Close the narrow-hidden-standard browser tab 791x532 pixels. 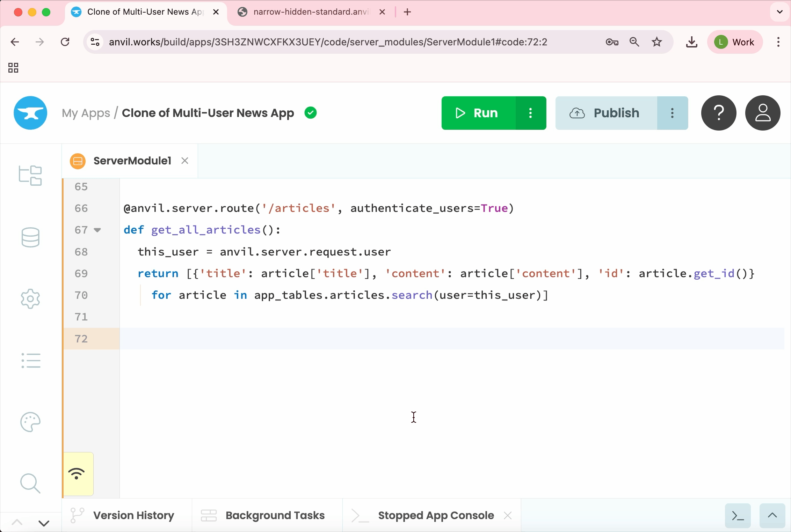(x=382, y=12)
